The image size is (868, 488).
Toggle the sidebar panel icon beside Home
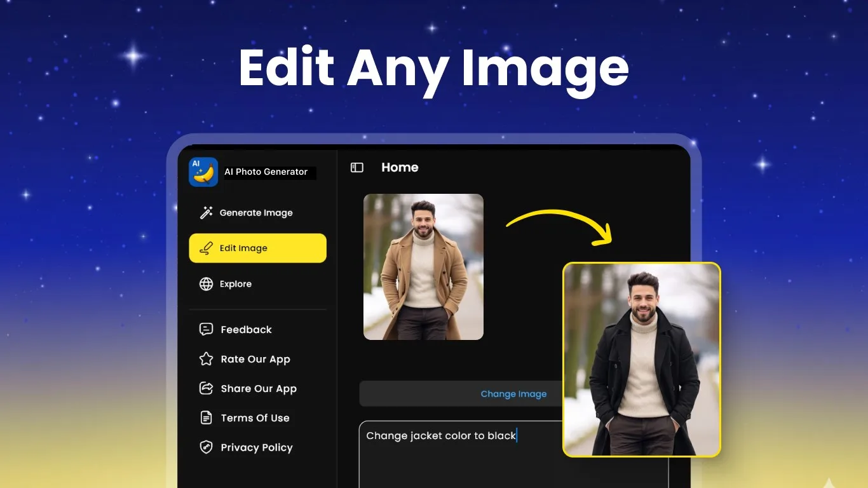357,168
